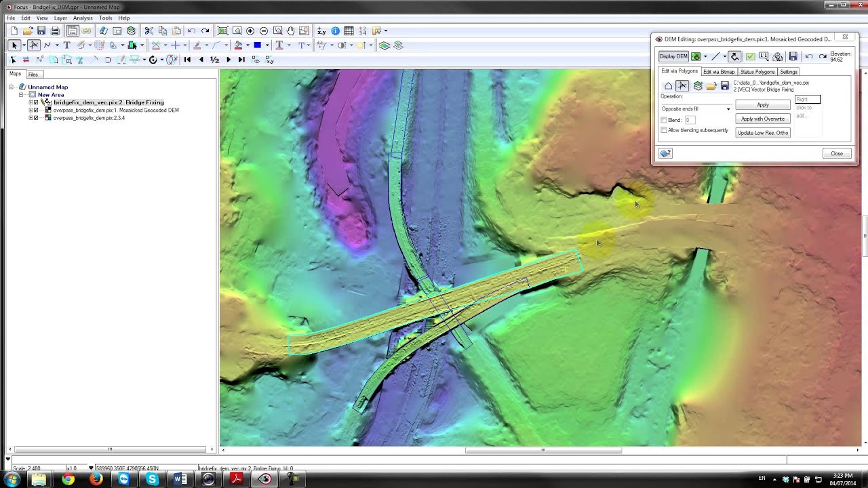Click the Cut scissors icon
868x488 pixels.
click(x=149, y=30)
